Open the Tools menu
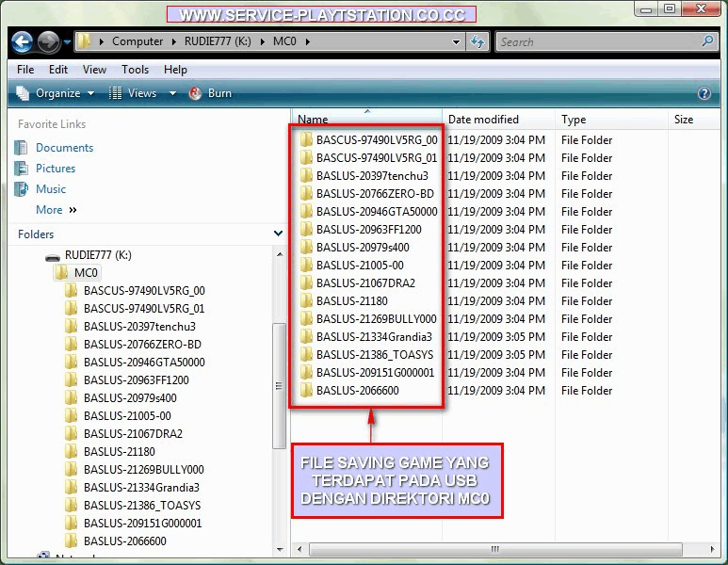Image resolution: width=728 pixels, height=565 pixels. click(135, 70)
